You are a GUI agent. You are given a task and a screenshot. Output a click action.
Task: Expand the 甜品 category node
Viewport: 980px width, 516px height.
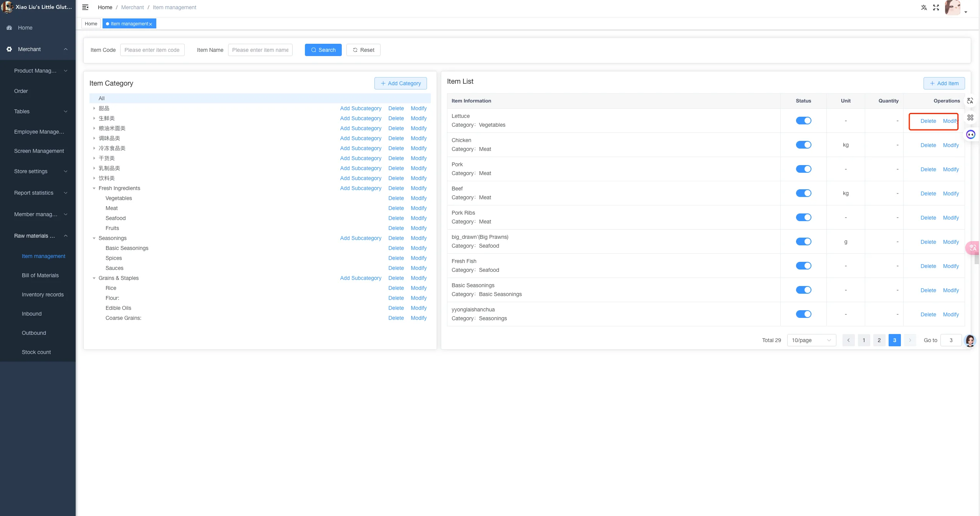click(94, 108)
